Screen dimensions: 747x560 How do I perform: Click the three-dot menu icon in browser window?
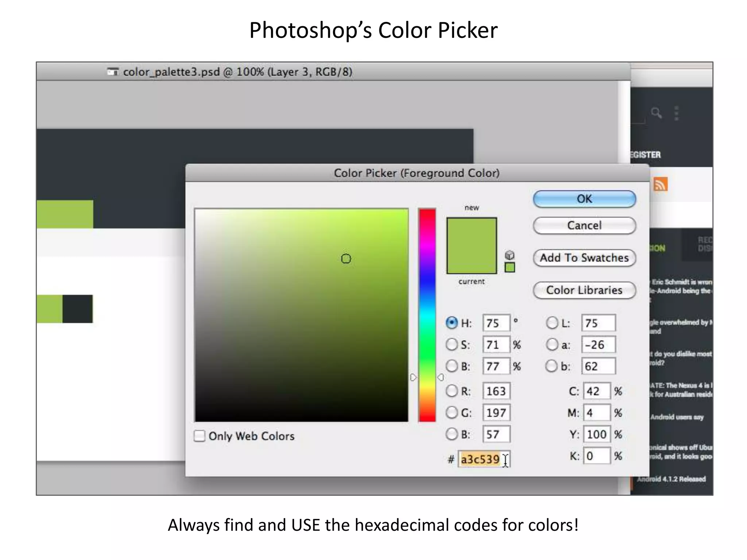(677, 113)
